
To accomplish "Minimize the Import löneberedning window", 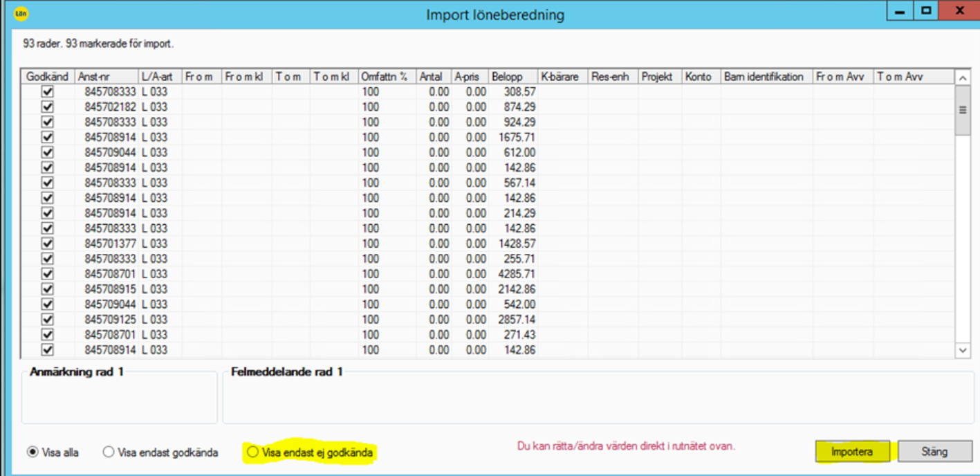I will (900, 11).
